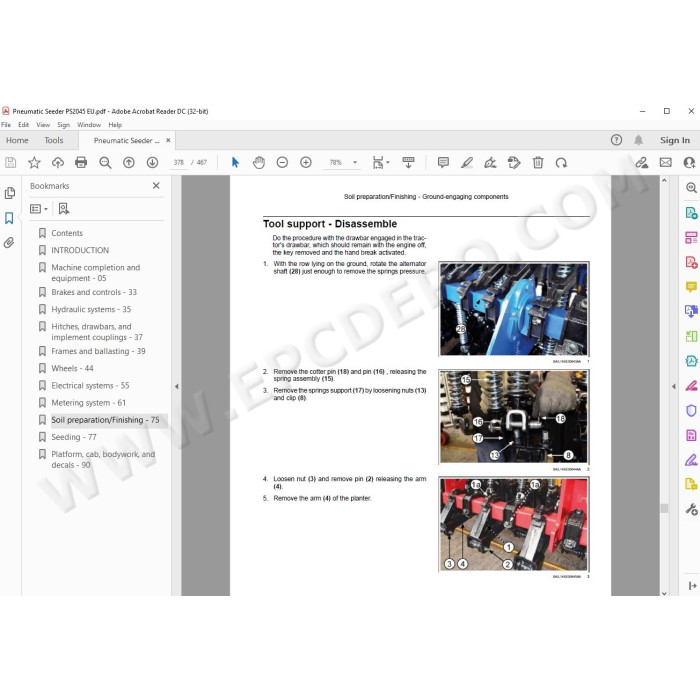Rotate the page view
This screenshot has width=700, height=700.
561,162
